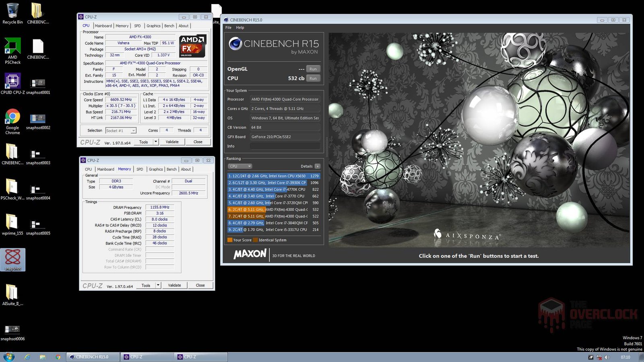This screenshot has width=644, height=362.
Task: Open the CPU ranking type dropdown
Action: point(240,166)
